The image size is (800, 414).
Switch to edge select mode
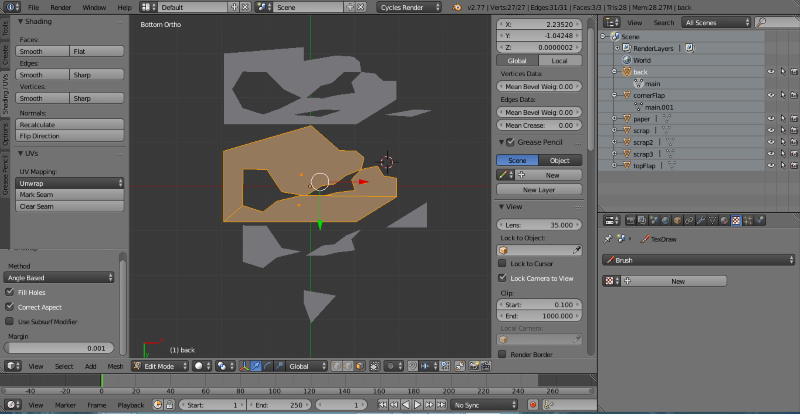click(x=348, y=366)
